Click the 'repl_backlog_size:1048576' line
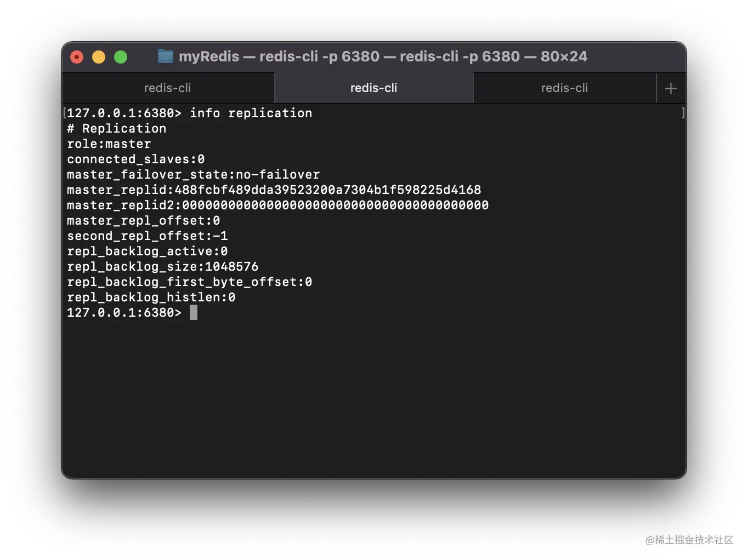This screenshot has width=748, height=560. pos(162,266)
